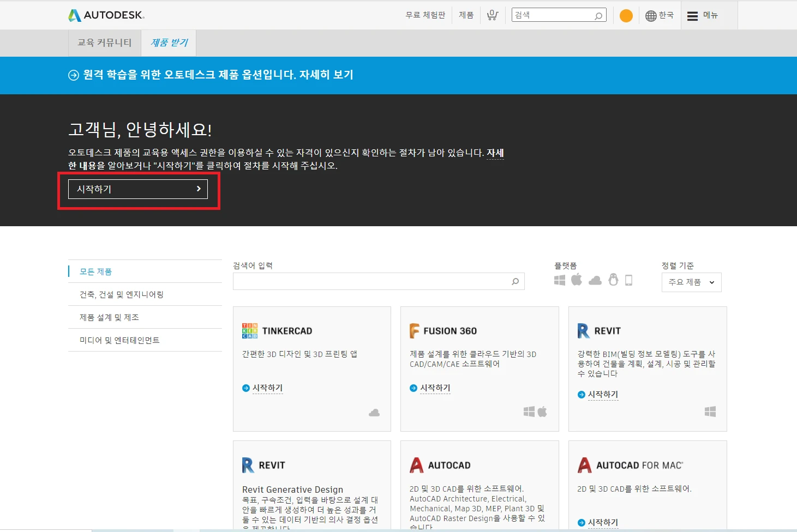797x532 pixels.
Task: Filter by cloud platform icon
Action: pos(595,280)
